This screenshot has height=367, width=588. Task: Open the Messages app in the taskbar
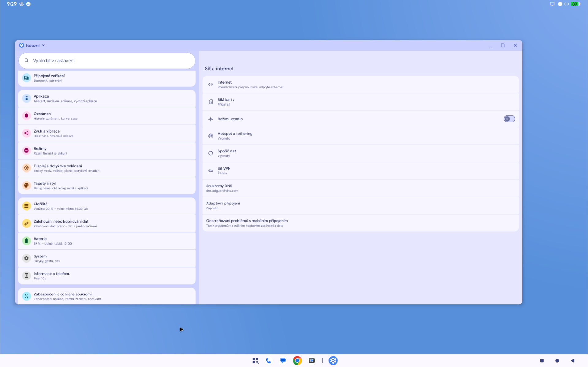click(x=283, y=361)
